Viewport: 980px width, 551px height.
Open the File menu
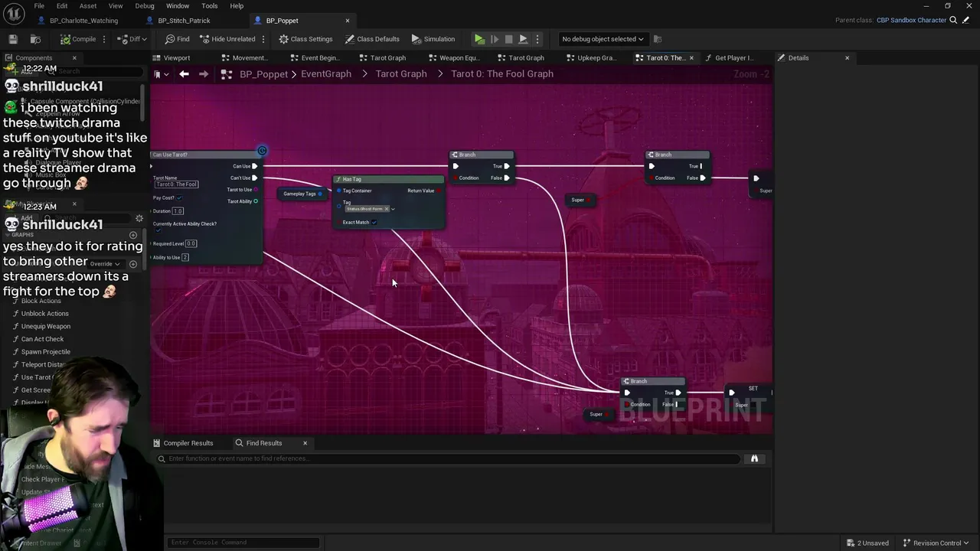(39, 6)
